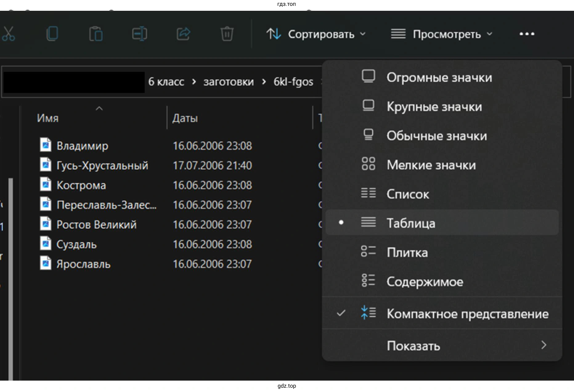Click the Cut scissors icon
This screenshot has height=392, width=574.
tap(8, 34)
